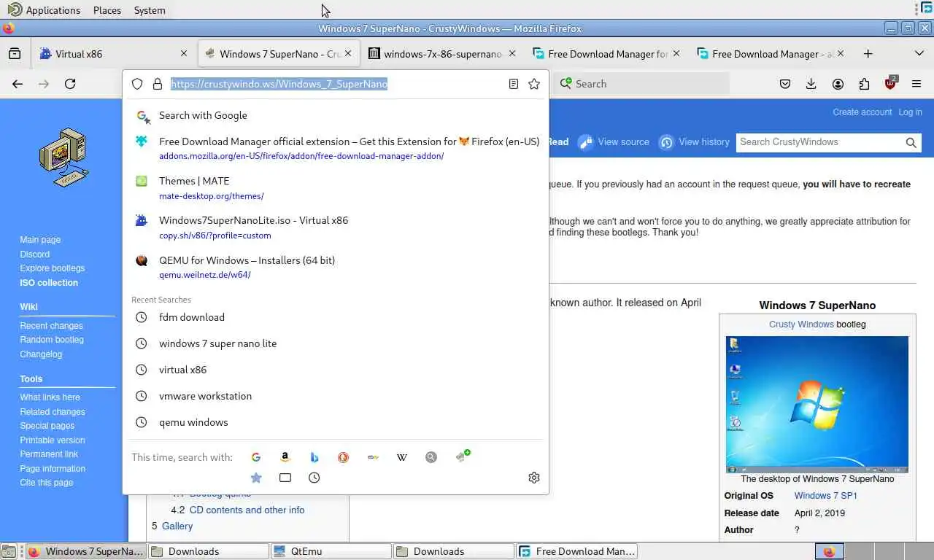Bookmark this page with the star
The image size is (934, 560).
coord(534,84)
